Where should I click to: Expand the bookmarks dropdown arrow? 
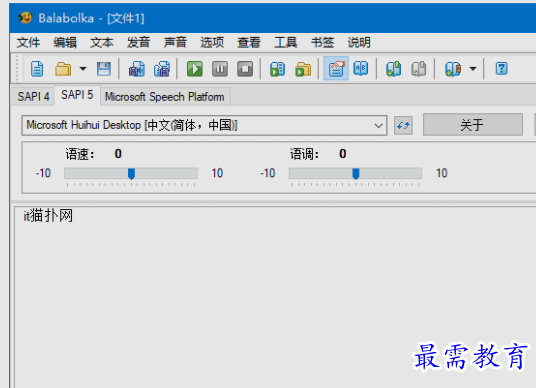473,69
